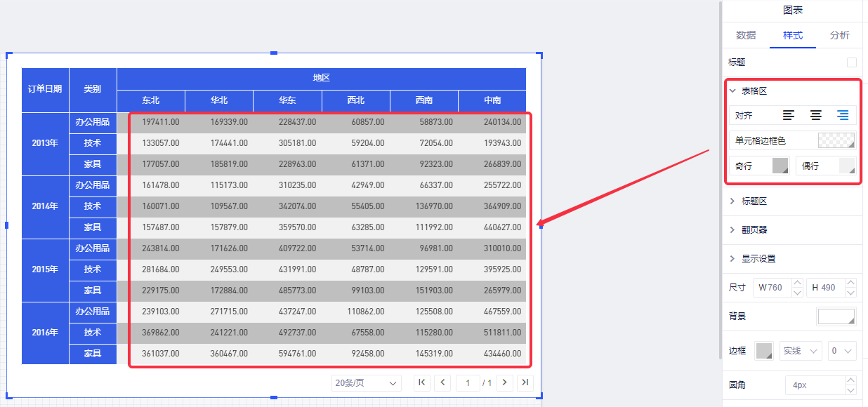Screen dimensions: 868x407
Task: Open the 20条/页 page size dropdown
Action: pos(367,383)
